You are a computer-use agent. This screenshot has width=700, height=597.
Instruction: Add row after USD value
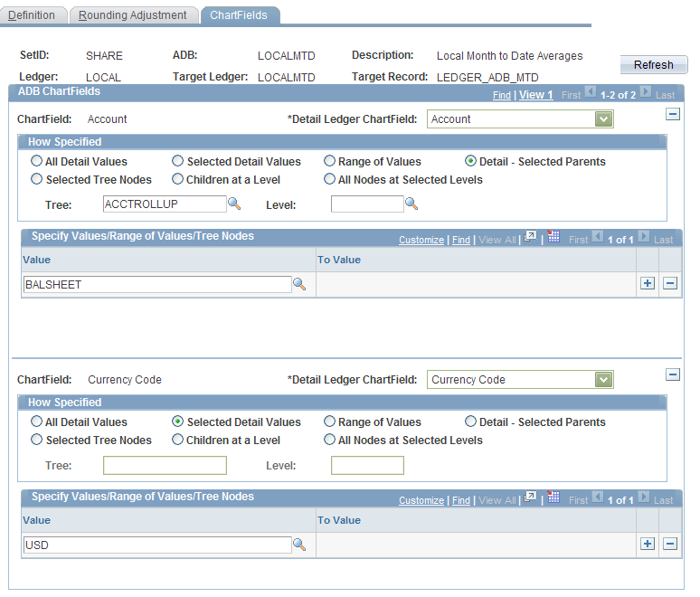648,544
